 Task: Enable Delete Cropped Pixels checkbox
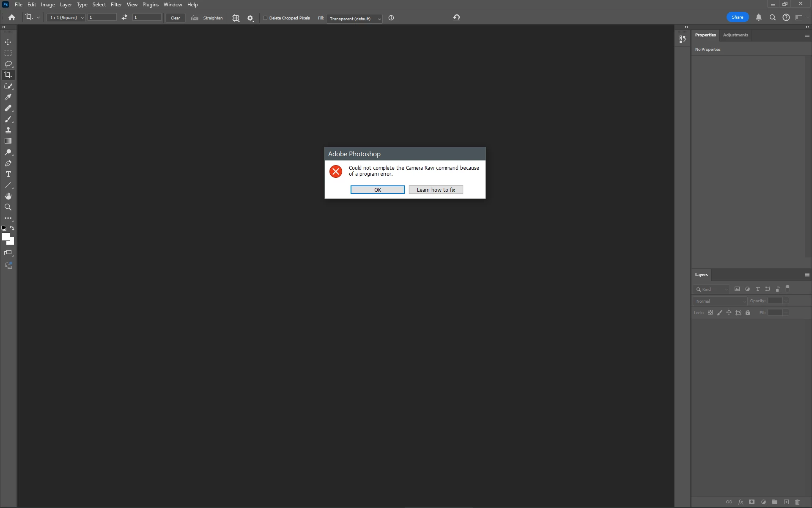click(x=265, y=18)
